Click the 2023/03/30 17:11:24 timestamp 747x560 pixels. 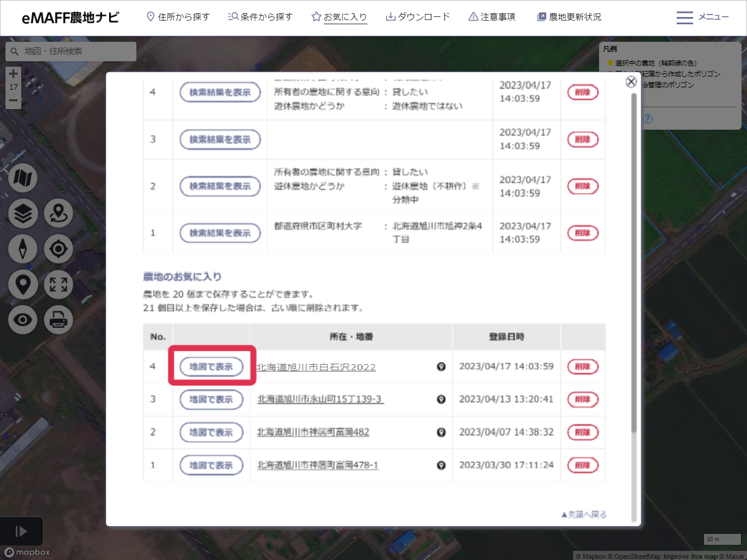(506, 465)
